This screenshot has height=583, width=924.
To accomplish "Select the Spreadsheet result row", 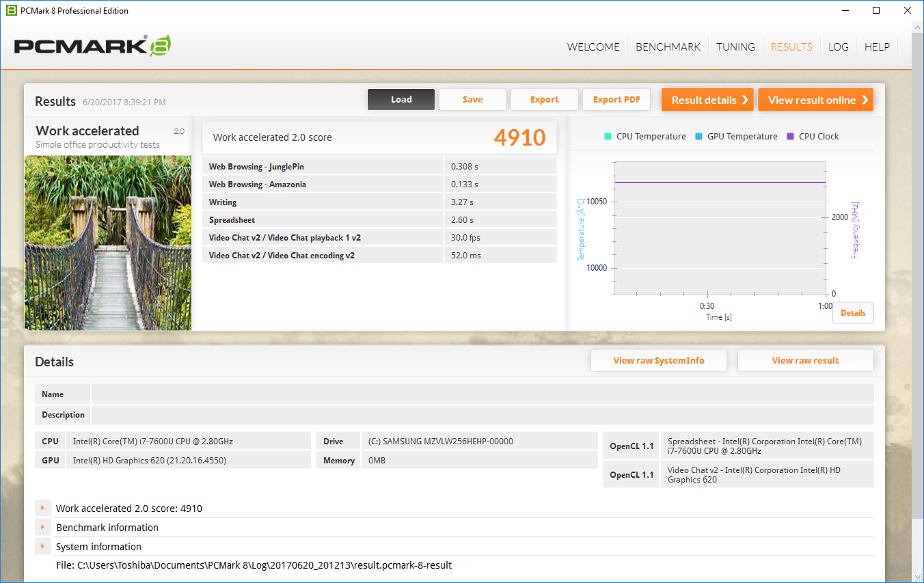I will 379,220.
